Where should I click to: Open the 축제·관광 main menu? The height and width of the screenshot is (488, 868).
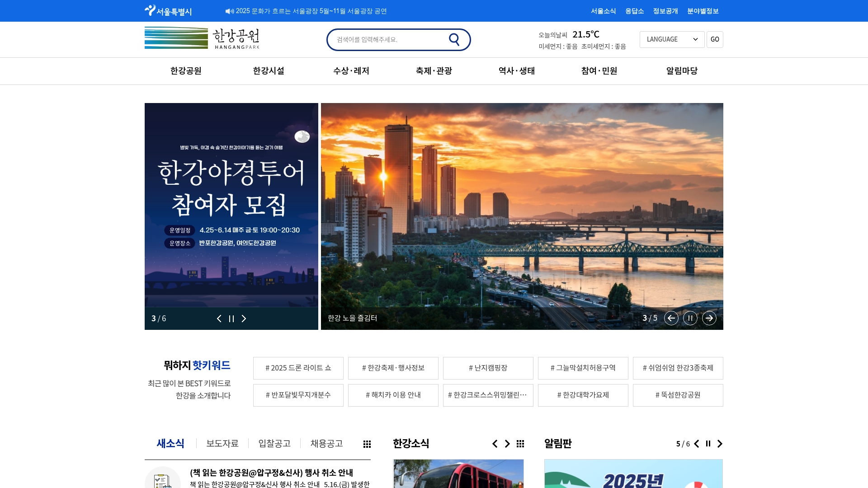[434, 71]
